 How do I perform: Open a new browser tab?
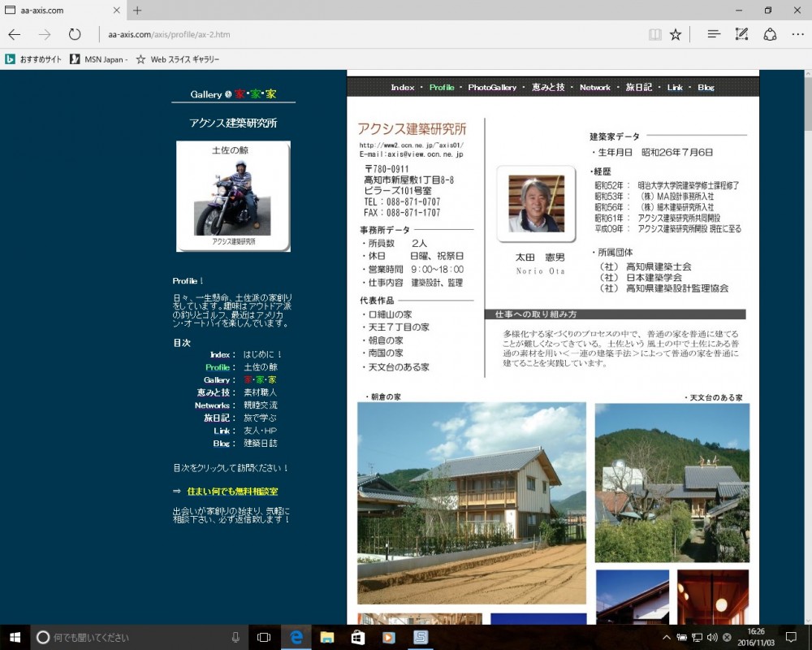(x=137, y=10)
